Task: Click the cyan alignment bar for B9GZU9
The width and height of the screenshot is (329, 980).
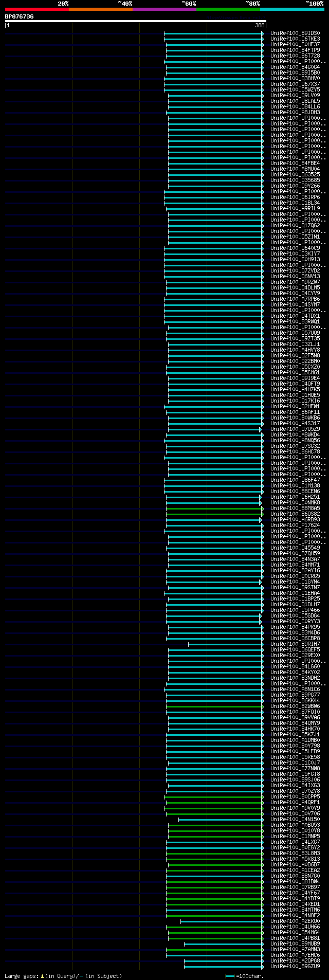Action: click(x=224, y=966)
